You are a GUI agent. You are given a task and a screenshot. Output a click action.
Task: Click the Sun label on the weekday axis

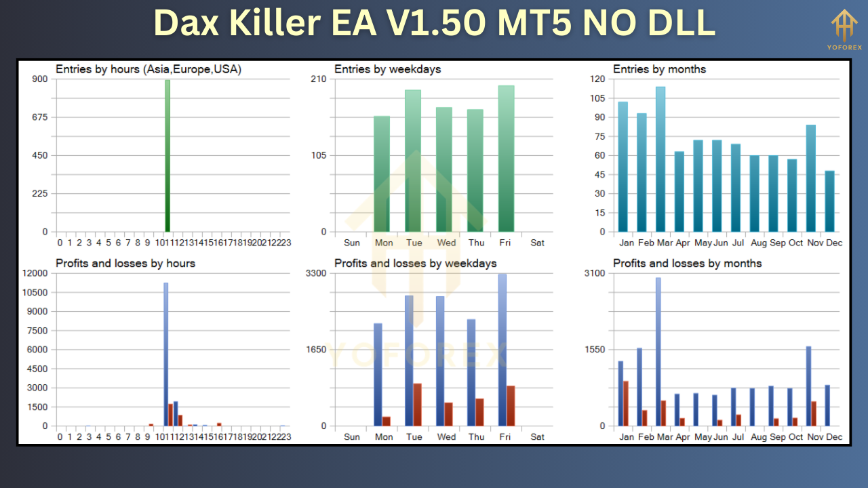pyautogui.click(x=352, y=243)
